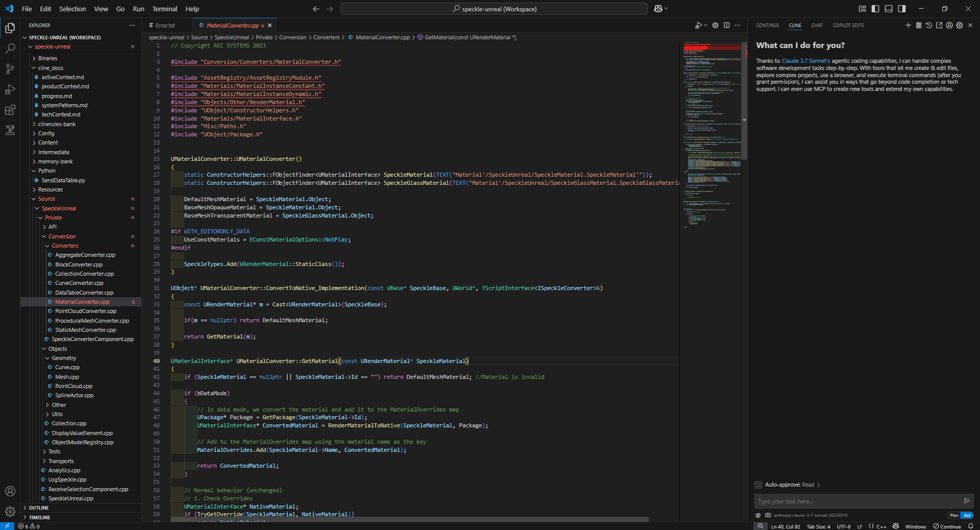This screenshot has height=530, width=980.
Task: Enable the Auto-approve checkbox
Action: tap(758, 485)
